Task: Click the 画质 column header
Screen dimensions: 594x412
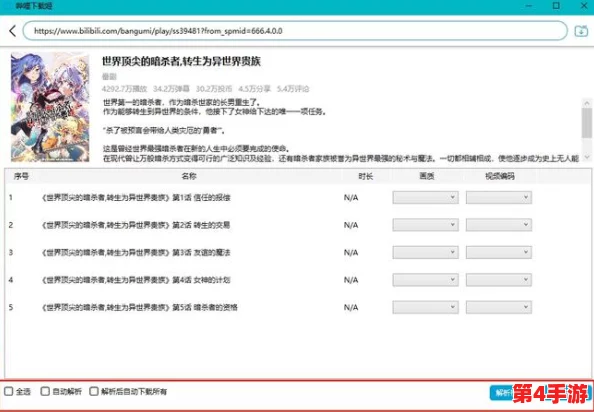Action: 427,176
